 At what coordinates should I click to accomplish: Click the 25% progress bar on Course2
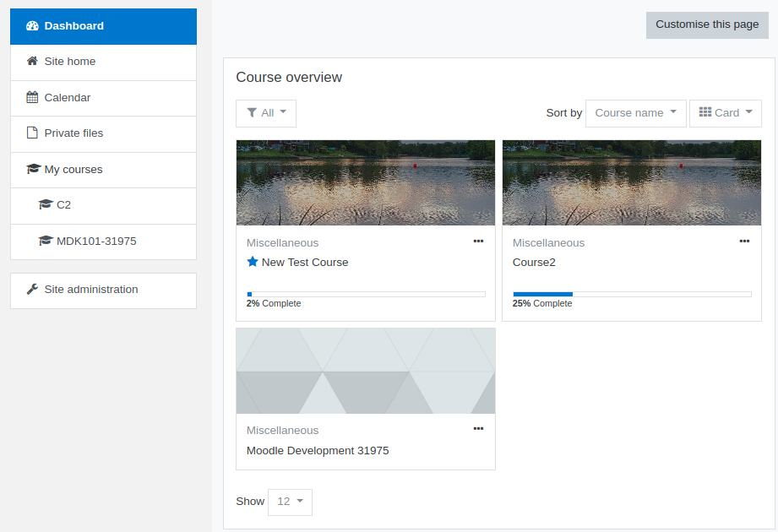(632, 295)
